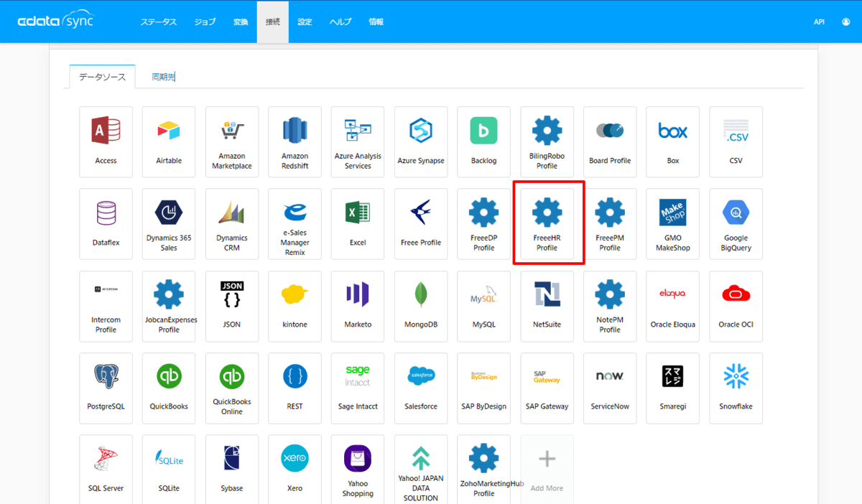862x504 pixels.
Task: Choose the FreeePM Profile connector
Action: pos(610,224)
